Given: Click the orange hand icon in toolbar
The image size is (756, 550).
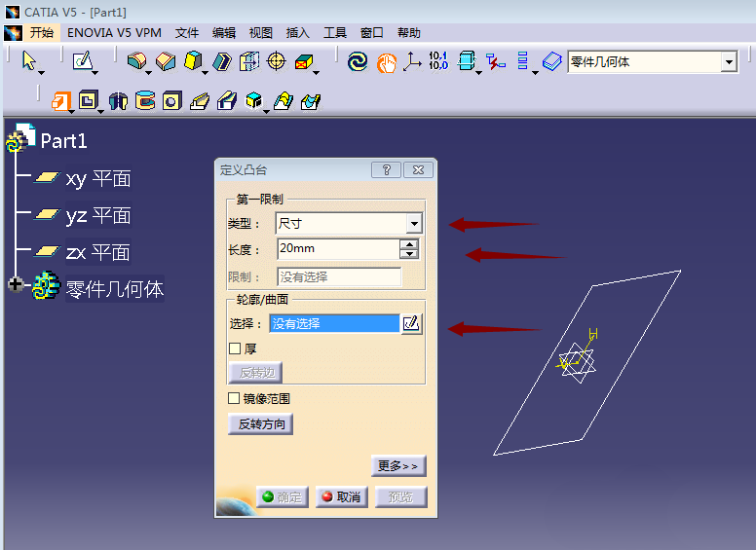Looking at the screenshot, I should [386, 61].
